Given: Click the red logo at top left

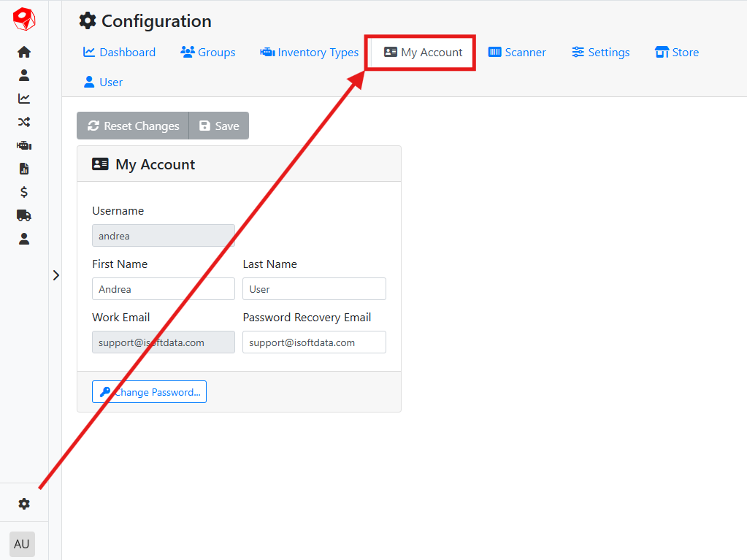Looking at the screenshot, I should [x=24, y=20].
